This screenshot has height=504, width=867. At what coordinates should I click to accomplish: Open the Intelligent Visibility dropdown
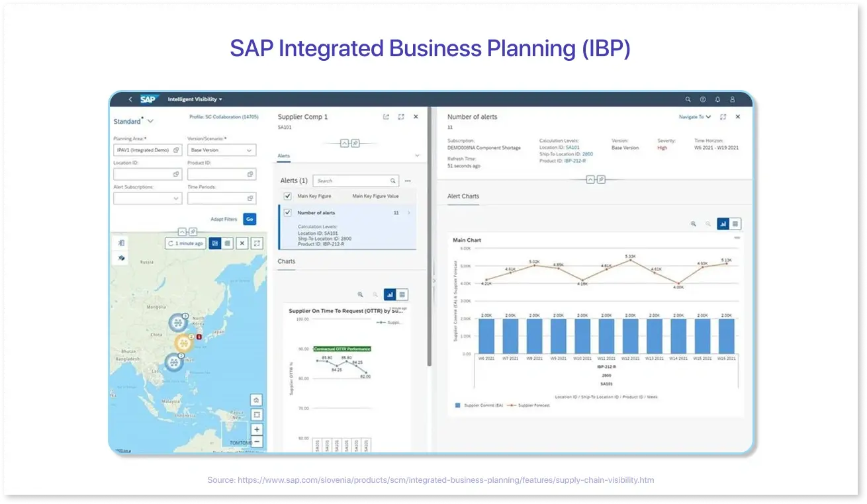[195, 99]
